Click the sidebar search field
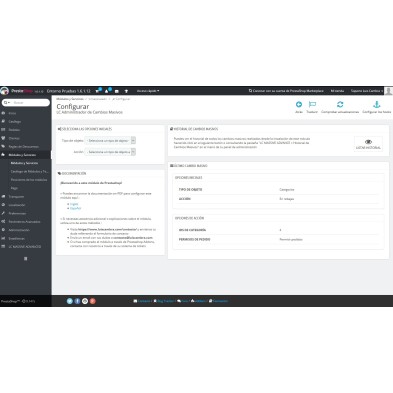Image resolution: width=393 pixels, height=393 pixels. [31, 102]
